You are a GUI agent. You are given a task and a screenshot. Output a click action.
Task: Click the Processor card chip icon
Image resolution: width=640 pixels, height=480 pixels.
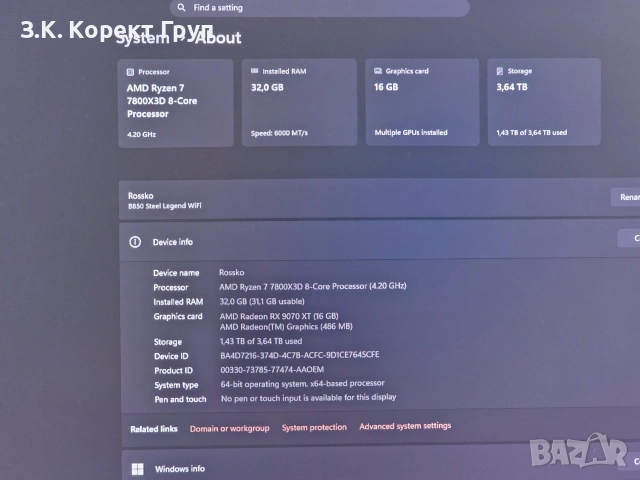[x=130, y=72]
